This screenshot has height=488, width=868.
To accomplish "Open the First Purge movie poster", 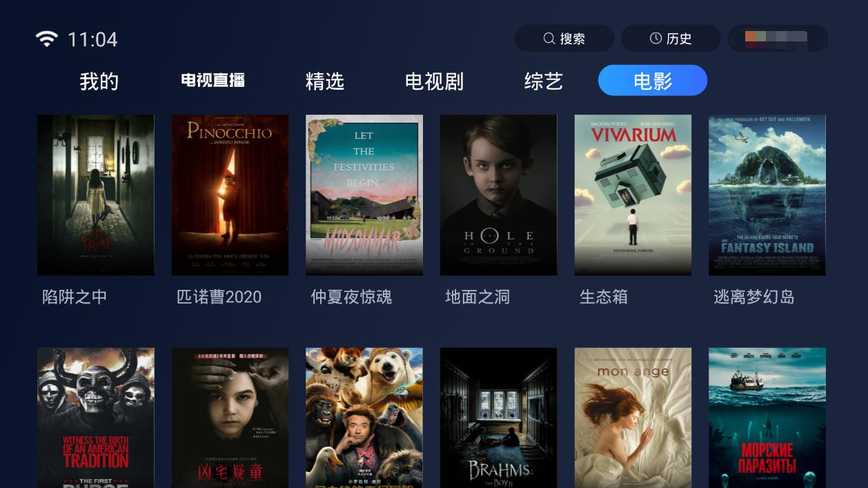I will 96,418.
